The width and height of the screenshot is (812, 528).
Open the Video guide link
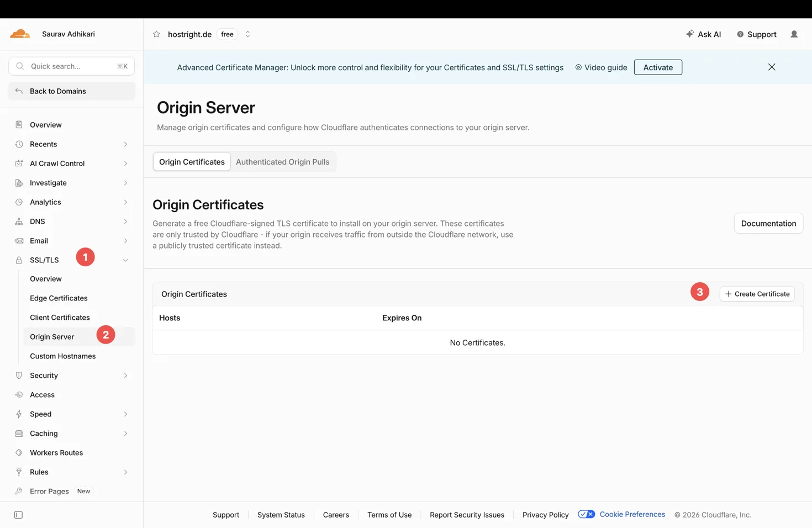[601, 67]
